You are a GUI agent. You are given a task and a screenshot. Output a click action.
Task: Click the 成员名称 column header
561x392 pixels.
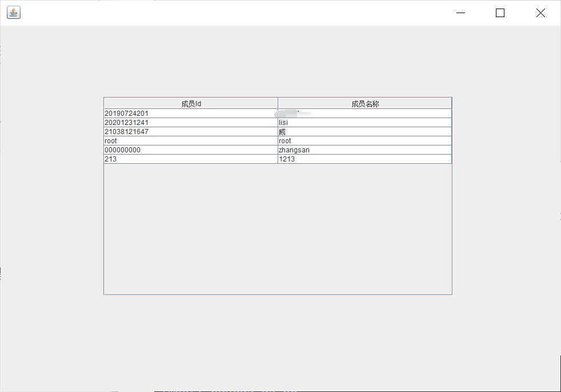point(365,104)
